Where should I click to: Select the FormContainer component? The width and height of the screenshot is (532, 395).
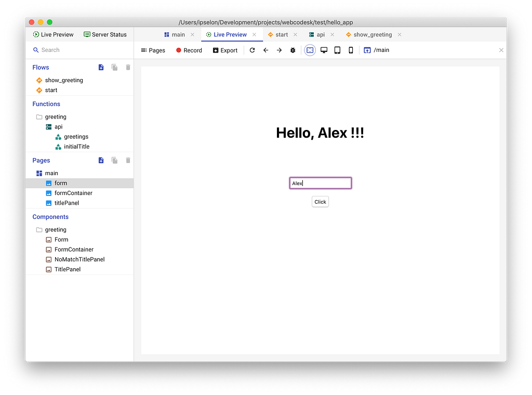74,249
